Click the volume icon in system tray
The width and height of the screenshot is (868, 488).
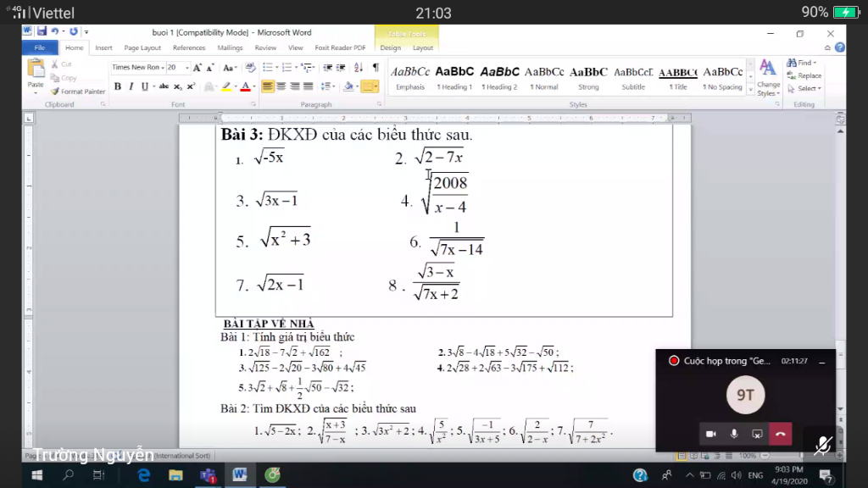click(736, 475)
